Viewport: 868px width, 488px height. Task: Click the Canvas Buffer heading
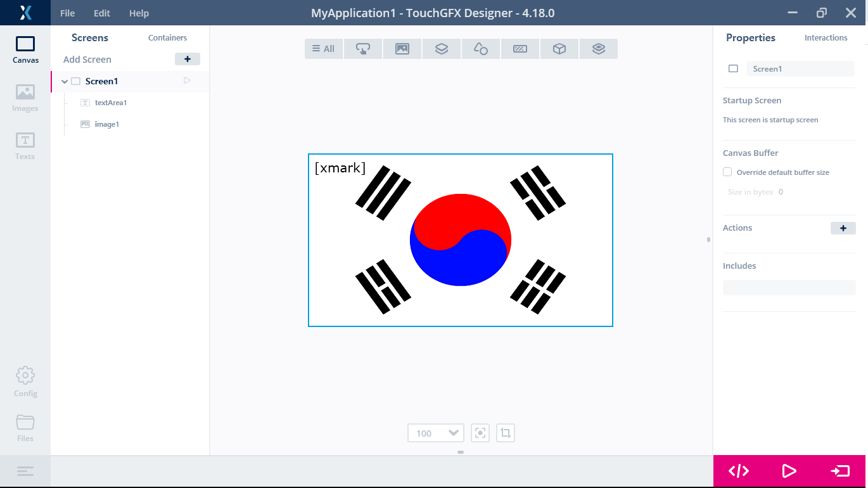750,153
